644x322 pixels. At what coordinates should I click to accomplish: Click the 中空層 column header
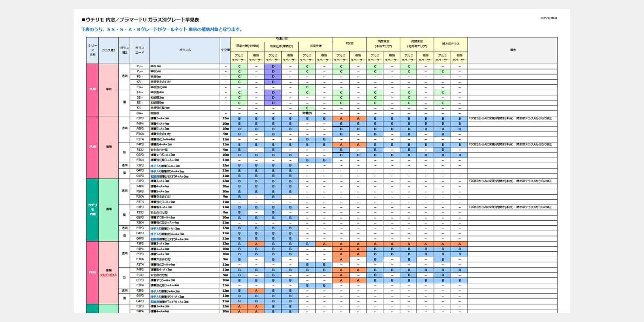tap(225, 50)
